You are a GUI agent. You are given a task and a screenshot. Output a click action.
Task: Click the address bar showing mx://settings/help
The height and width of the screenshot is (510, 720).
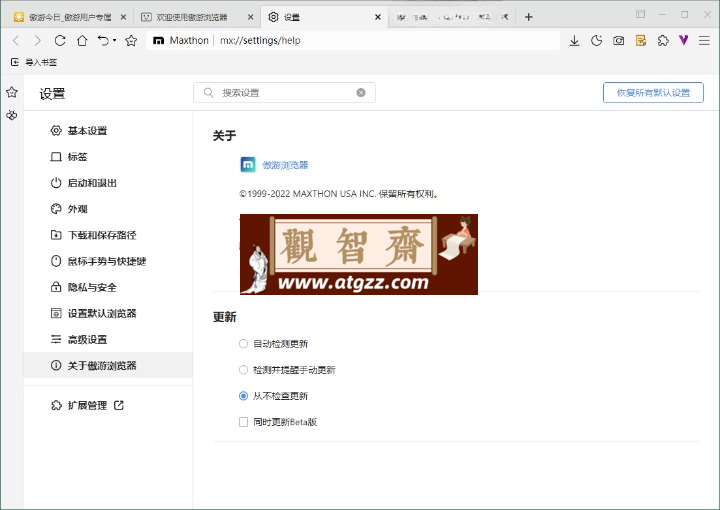(x=353, y=41)
